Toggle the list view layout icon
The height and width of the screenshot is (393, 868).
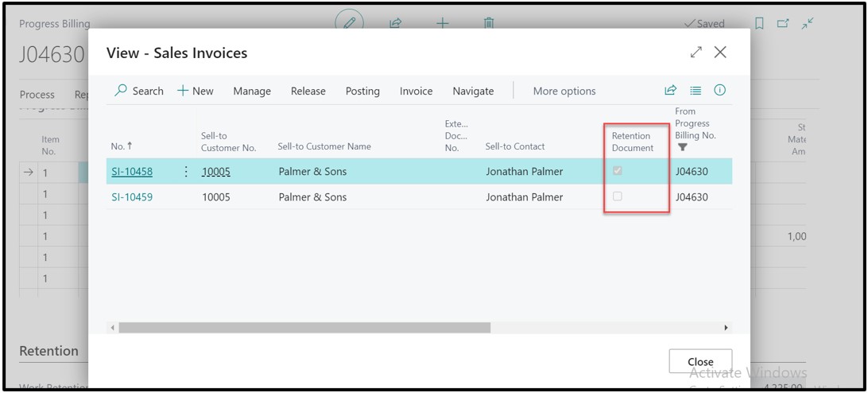[x=696, y=91]
